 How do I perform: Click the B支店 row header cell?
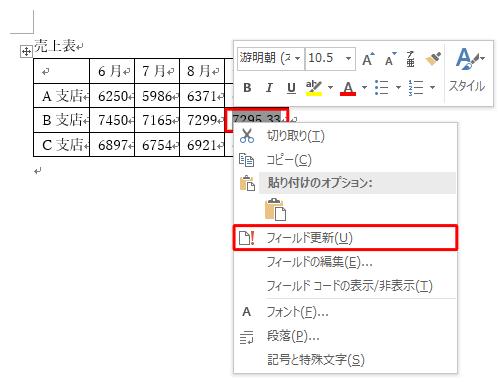(62, 120)
